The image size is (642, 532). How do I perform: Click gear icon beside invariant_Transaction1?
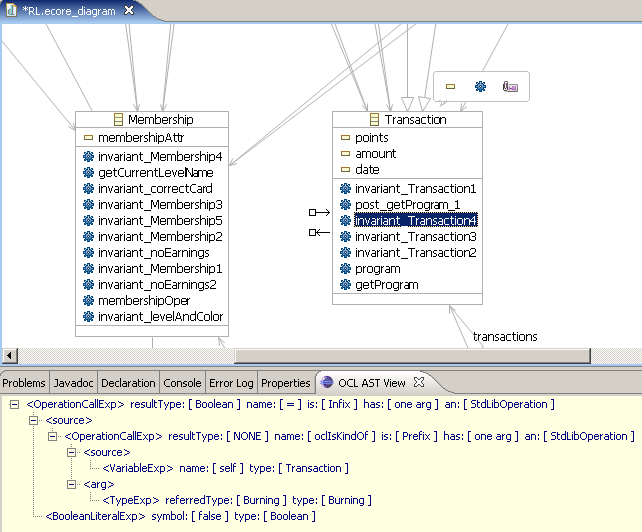coord(346,188)
